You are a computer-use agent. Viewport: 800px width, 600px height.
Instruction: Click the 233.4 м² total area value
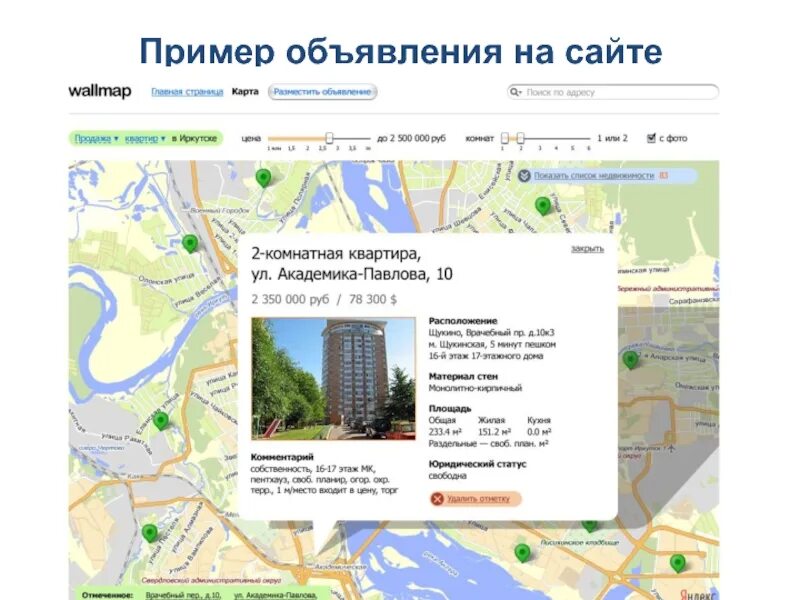click(x=445, y=432)
